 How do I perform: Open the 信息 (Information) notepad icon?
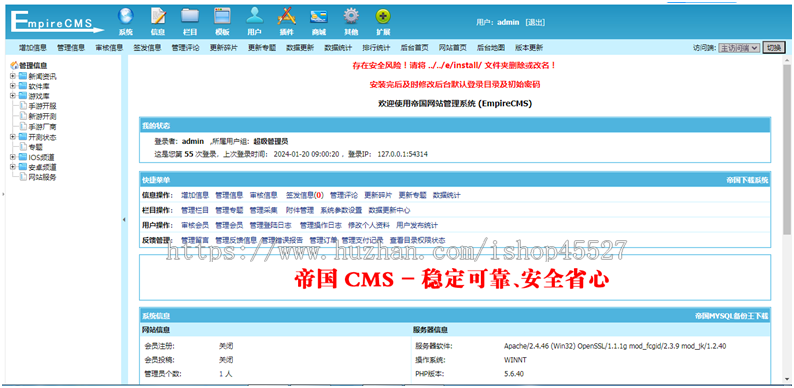158,16
